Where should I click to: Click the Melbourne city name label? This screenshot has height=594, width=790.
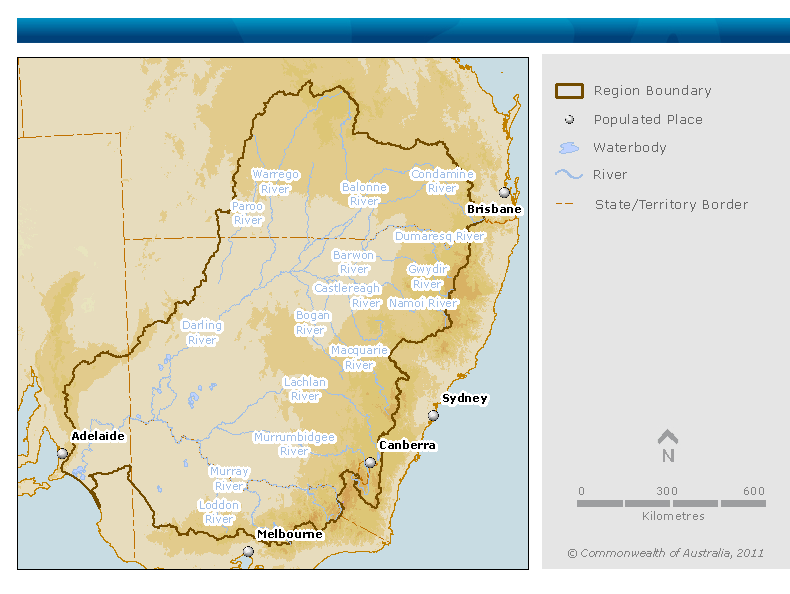click(x=290, y=534)
